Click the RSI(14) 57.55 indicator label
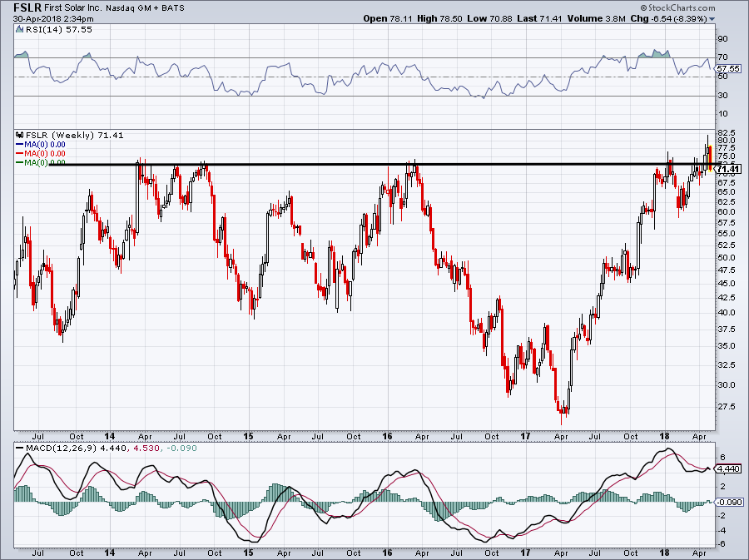 pos(59,30)
